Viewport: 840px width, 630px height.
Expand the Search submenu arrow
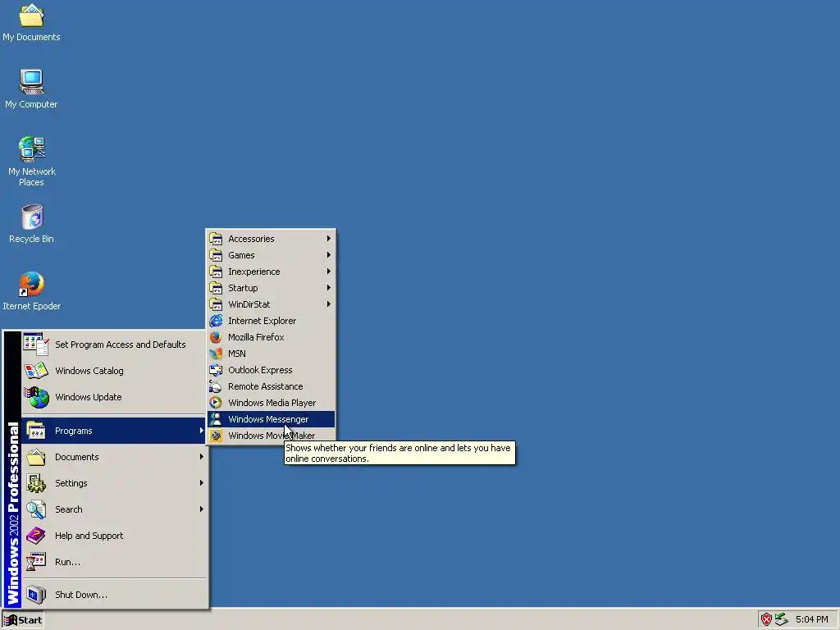(202, 509)
